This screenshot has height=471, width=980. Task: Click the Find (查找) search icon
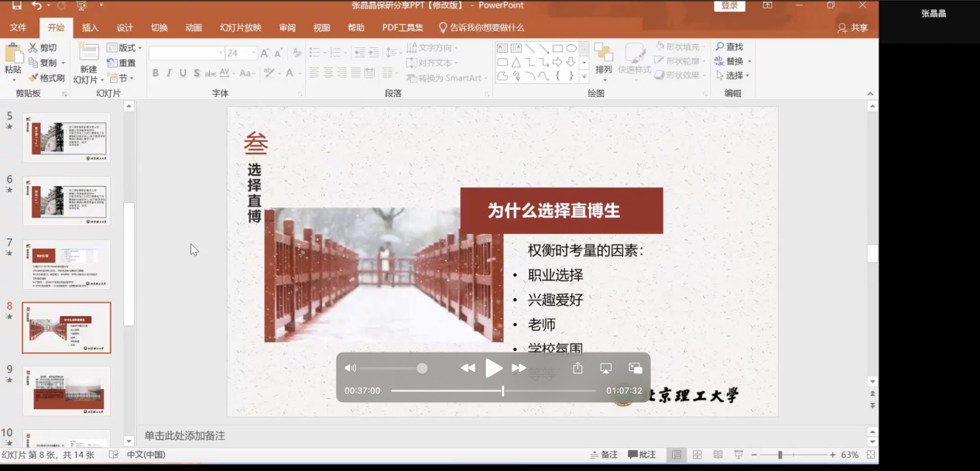(720, 47)
